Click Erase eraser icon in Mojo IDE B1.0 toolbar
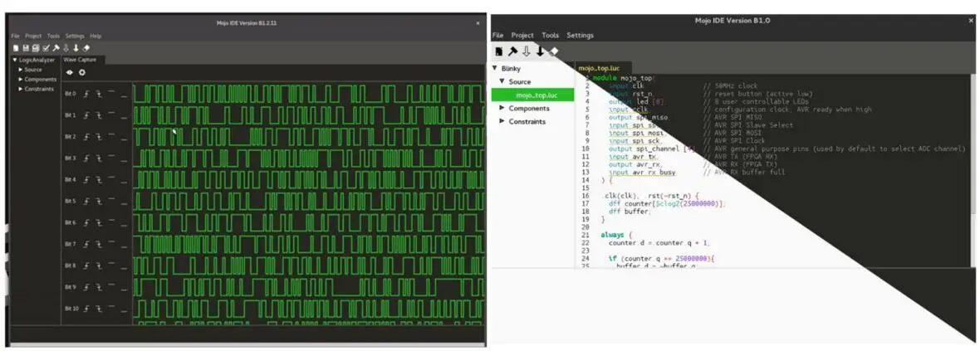Image resolution: width=980 pixels, height=351 pixels. (554, 51)
